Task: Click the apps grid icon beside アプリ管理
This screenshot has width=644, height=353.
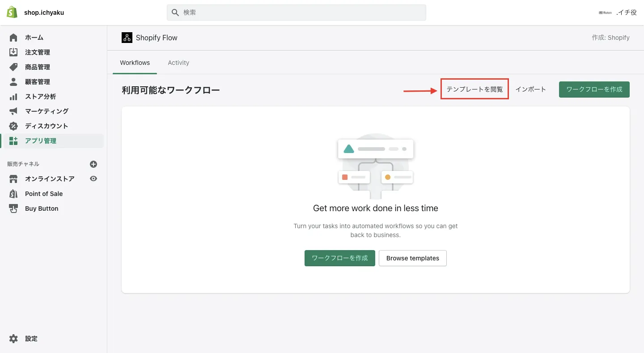Action: click(x=13, y=141)
